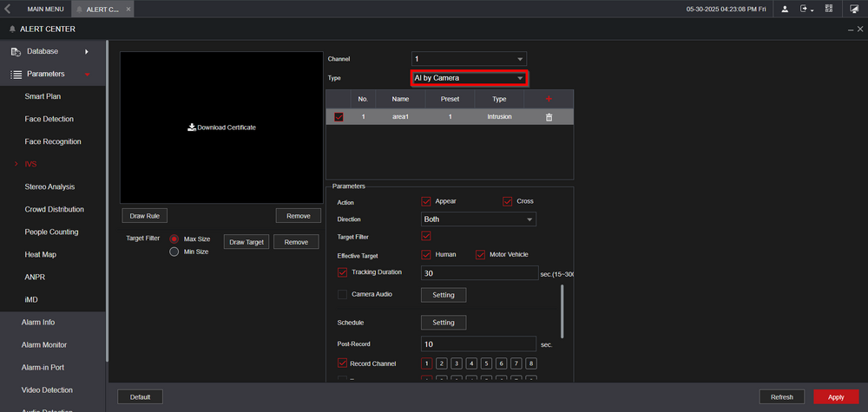Click the parameters panel vertical scrollbar
868x412 pixels.
pos(562,311)
